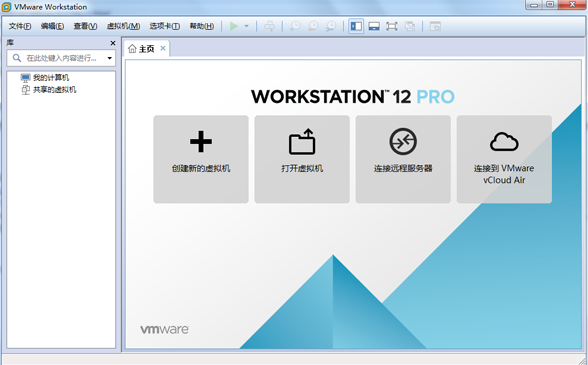This screenshot has height=365, width=588.
Task: Open the 虚拟机(M) menu
Action: [123, 26]
